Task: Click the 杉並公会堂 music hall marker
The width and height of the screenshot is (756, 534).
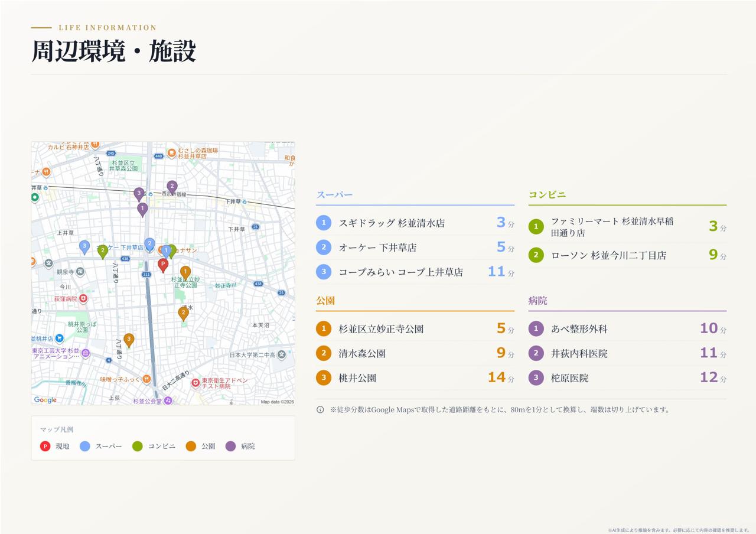Action: pyautogui.click(x=168, y=400)
